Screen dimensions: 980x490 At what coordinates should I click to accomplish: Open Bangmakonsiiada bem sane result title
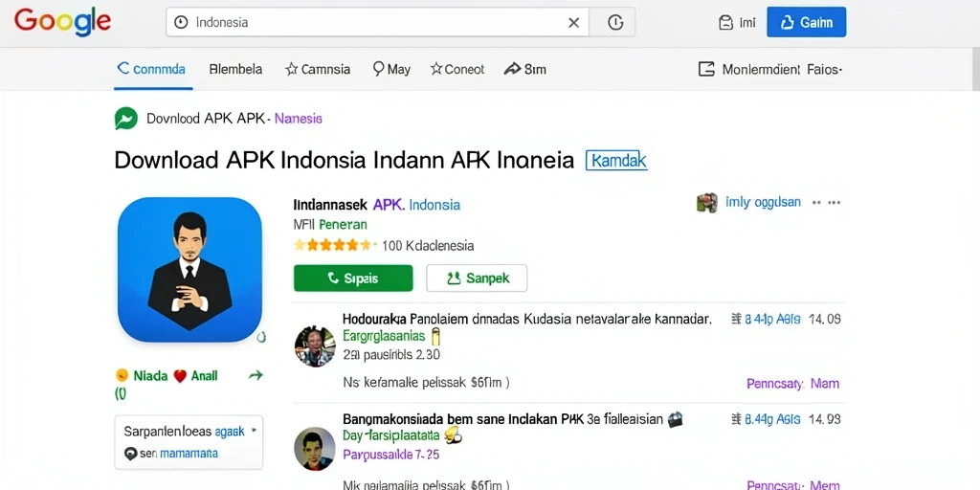coord(502,419)
